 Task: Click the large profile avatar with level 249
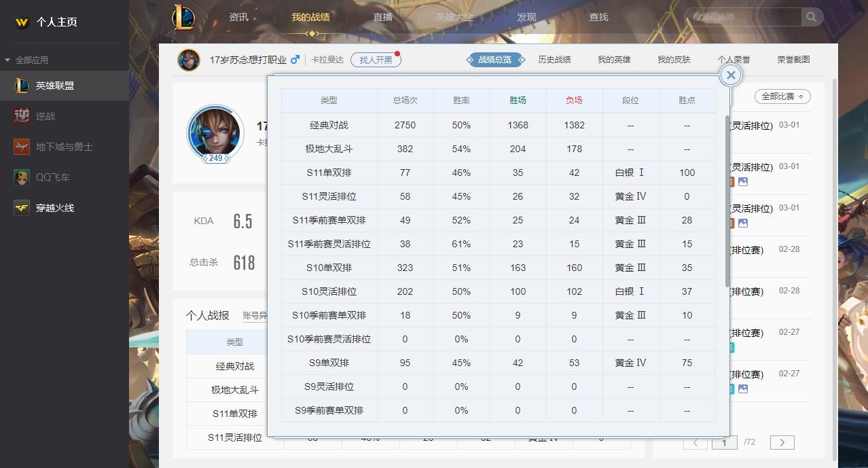click(214, 132)
